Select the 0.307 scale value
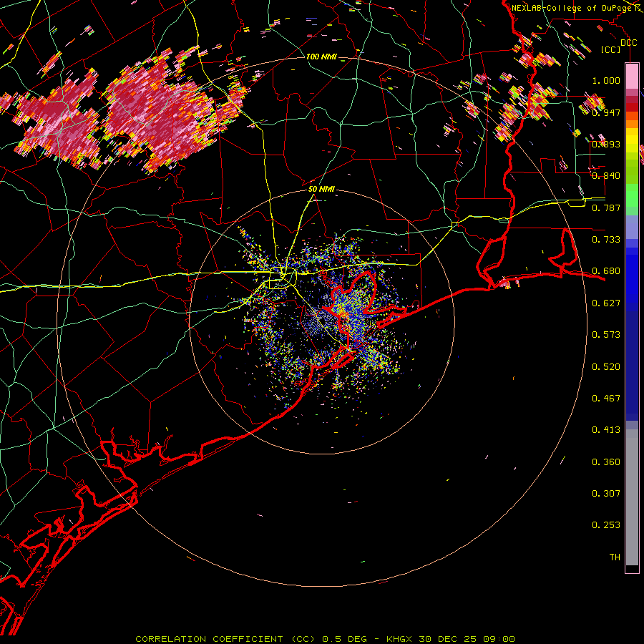This screenshot has width=644, height=644. coord(606,494)
